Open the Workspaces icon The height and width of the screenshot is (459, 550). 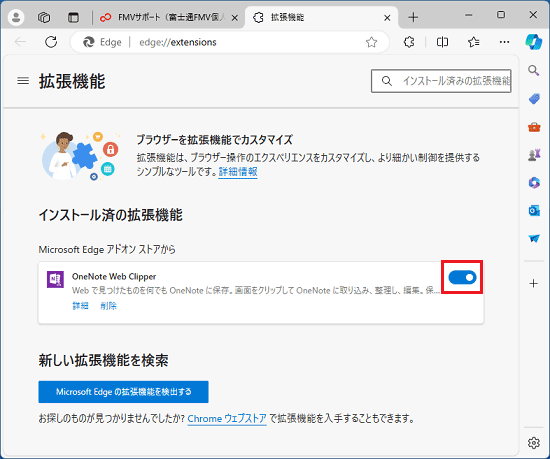[44, 17]
